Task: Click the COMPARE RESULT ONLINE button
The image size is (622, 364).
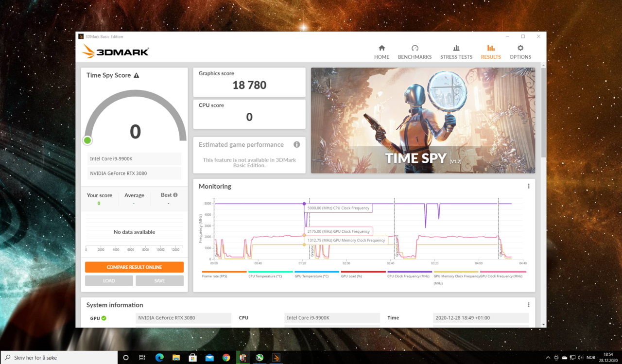Action: point(134,267)
